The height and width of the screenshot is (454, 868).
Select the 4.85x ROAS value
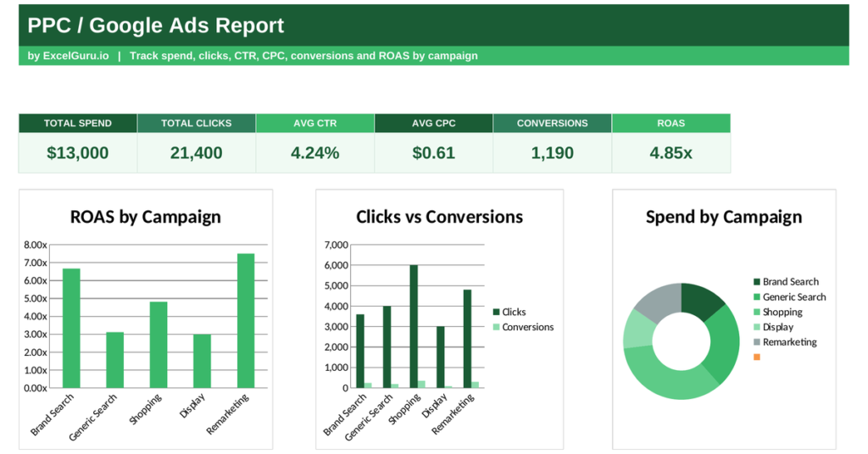[x=671, y=152]
